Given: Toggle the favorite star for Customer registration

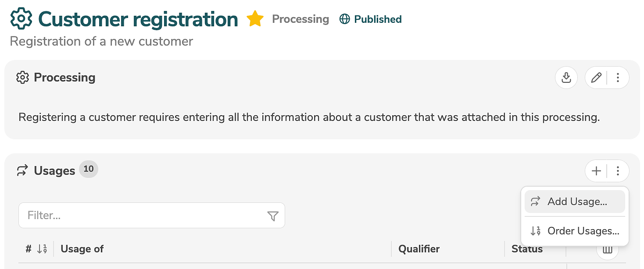Looking at the screenshot, I should click(255, 19).
